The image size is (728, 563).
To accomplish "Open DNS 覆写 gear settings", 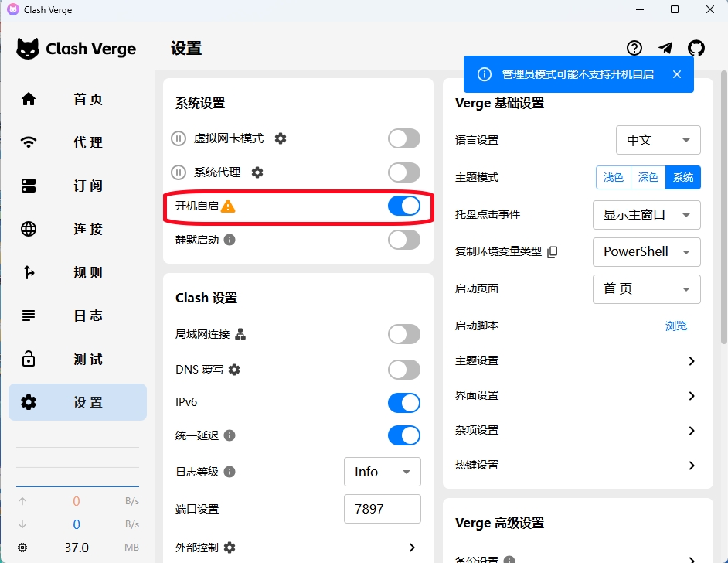I will 234,370.
